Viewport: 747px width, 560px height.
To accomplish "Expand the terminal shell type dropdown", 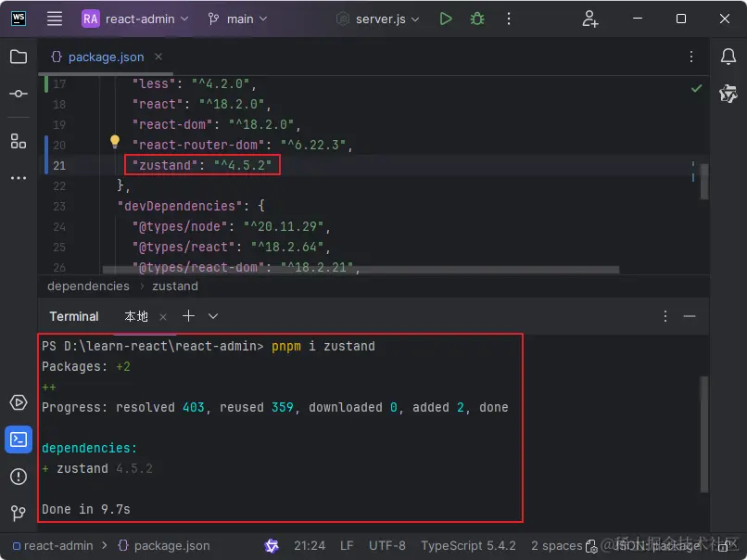I will click(213, 316).
